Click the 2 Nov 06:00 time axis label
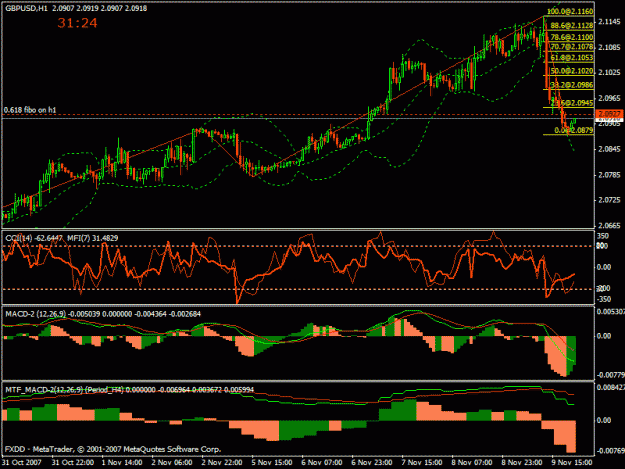The width and height of the screenshot is (625, 469). [x=172, y=463]
